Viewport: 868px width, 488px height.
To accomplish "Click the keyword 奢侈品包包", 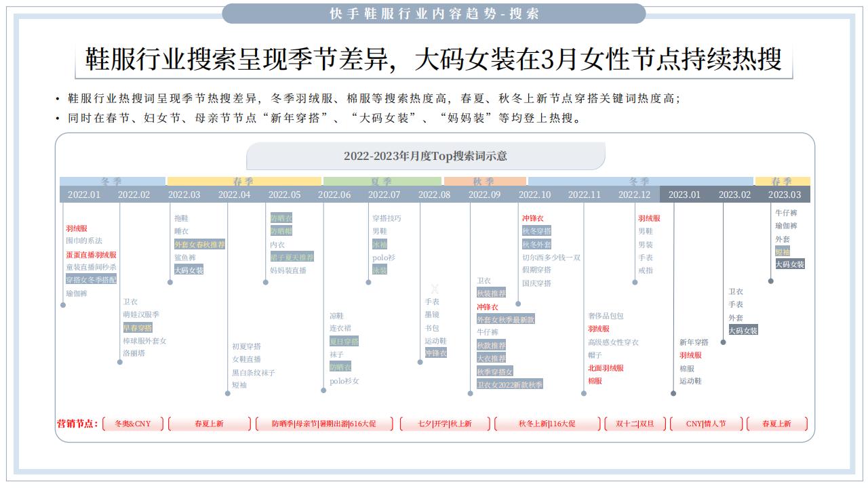I will click(606, 316).
